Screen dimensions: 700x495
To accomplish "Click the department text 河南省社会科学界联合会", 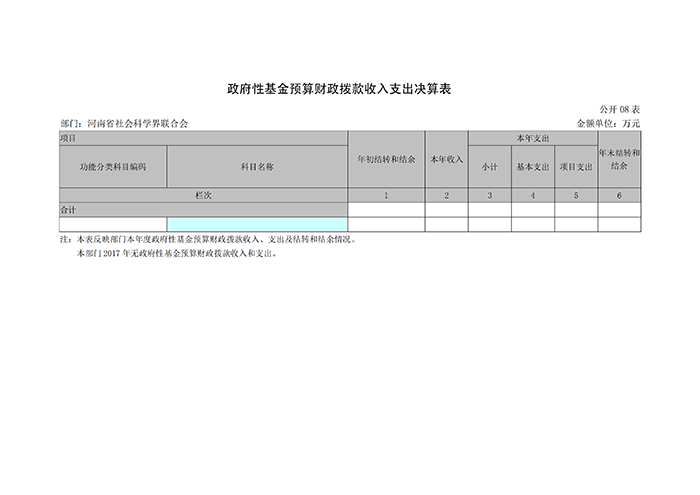I will click(138, 124).
